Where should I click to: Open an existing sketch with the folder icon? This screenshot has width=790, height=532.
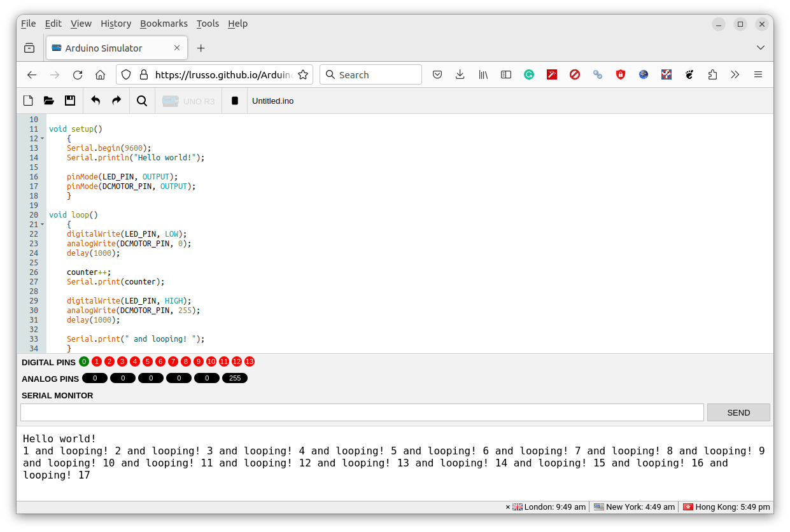48,100
